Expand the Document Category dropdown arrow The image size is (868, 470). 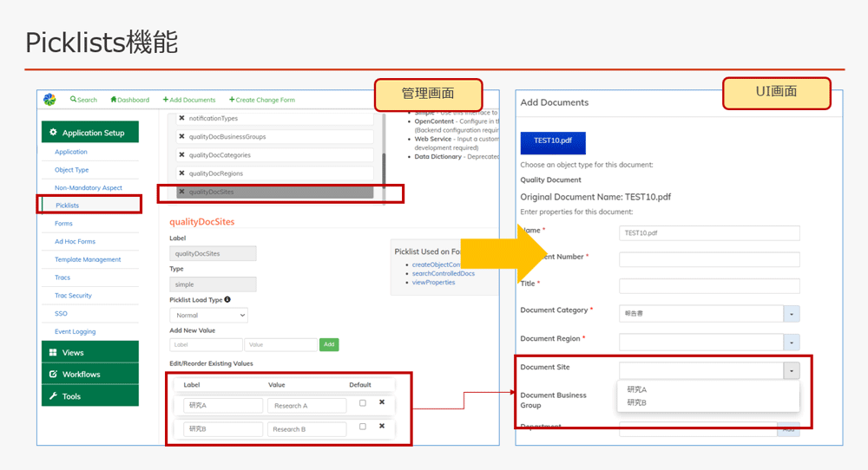click(x=792, y=314)
